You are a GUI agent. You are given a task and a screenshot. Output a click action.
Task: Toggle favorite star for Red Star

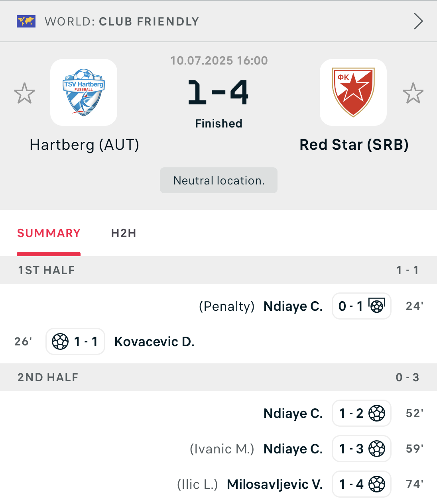[413, 93]
